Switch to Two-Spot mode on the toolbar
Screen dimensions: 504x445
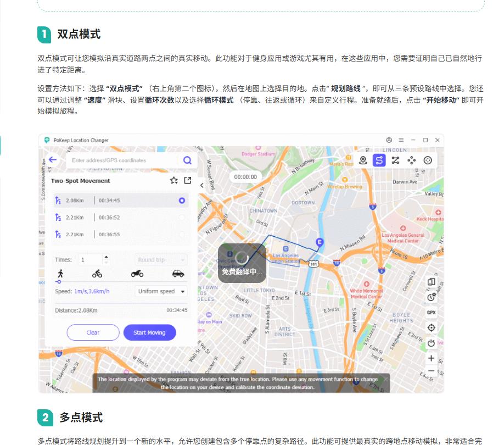(380, 160)
